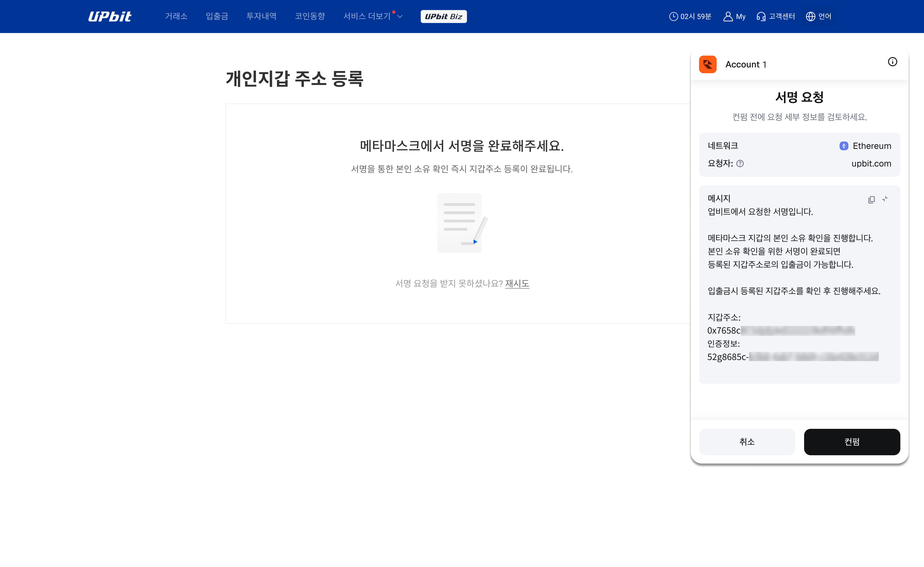924x567 pixels.
Task: Open the info icon beside Account 1
Action: (x=892, y=62)
